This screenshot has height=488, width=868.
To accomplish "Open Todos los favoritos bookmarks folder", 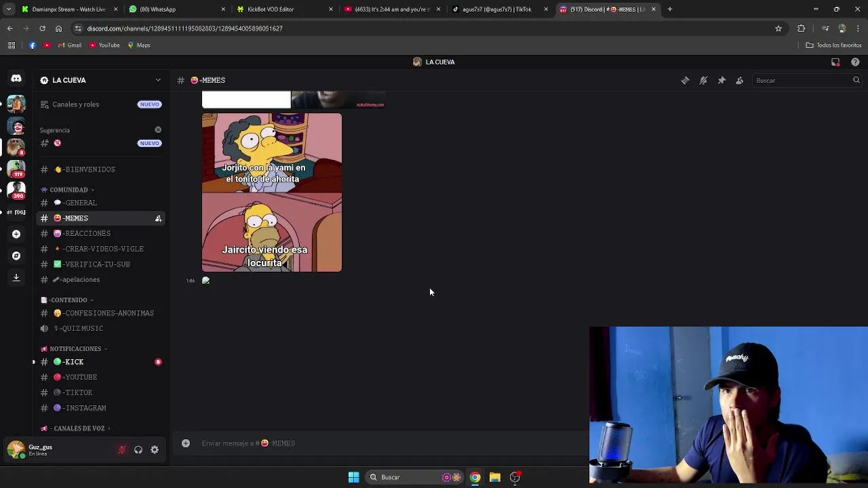I will point(833,45).
